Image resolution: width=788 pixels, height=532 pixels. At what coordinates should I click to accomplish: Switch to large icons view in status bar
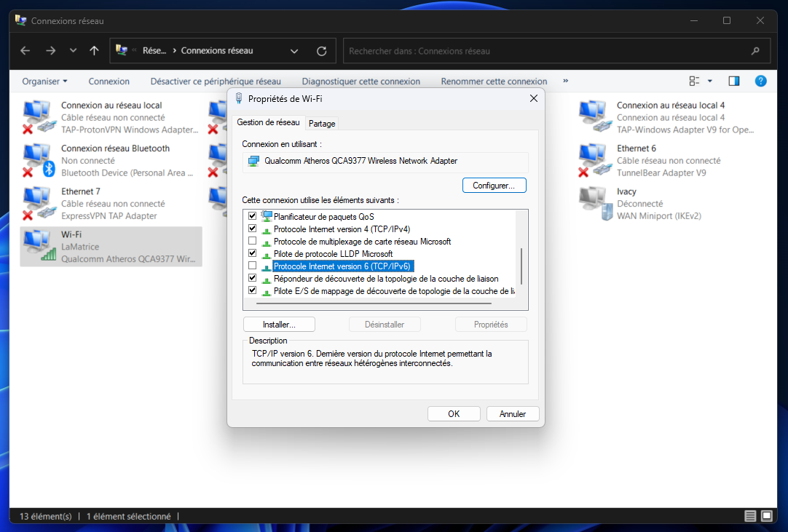pyautogui.click(x=767, y=516)
